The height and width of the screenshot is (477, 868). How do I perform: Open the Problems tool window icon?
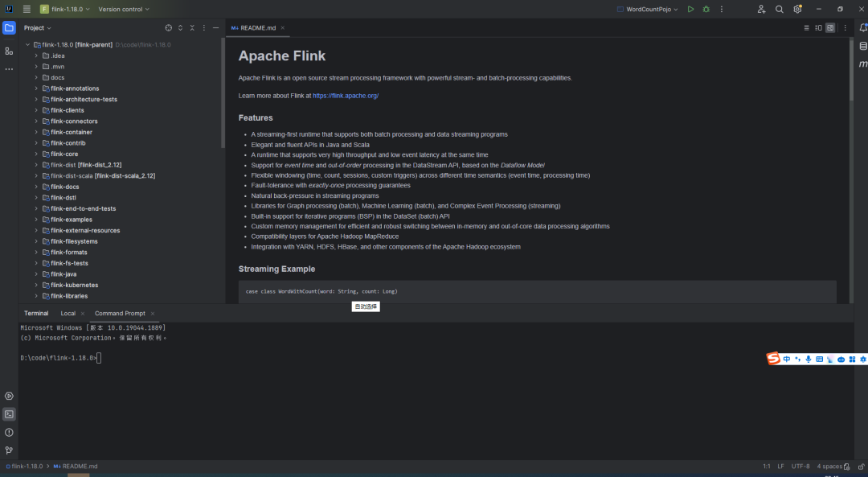9,433
